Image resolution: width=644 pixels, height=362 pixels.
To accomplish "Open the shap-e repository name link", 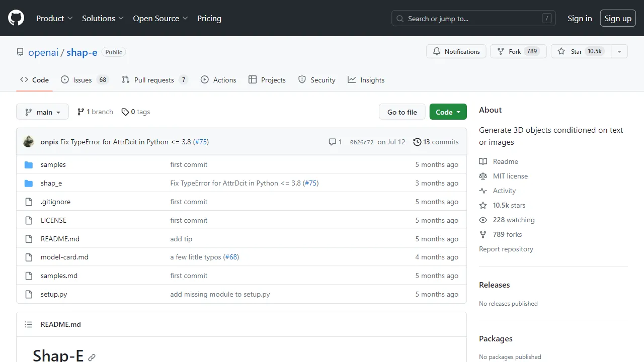I will point(82,52).
